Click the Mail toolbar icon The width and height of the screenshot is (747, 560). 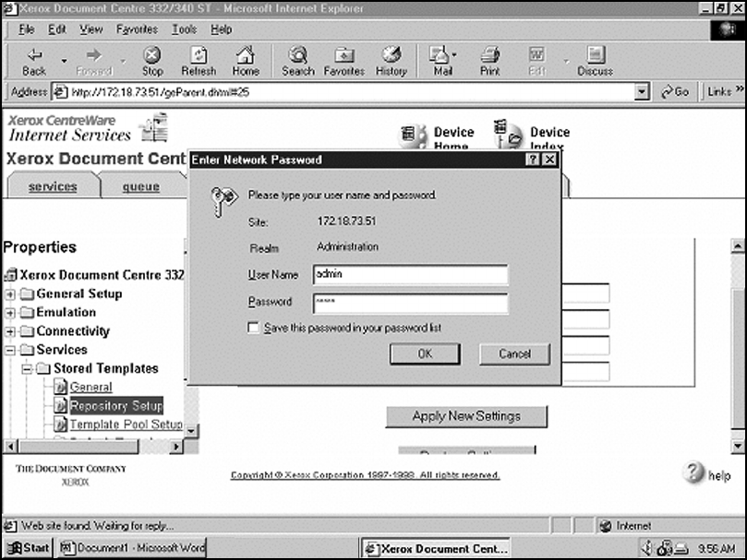click(439, 54)
